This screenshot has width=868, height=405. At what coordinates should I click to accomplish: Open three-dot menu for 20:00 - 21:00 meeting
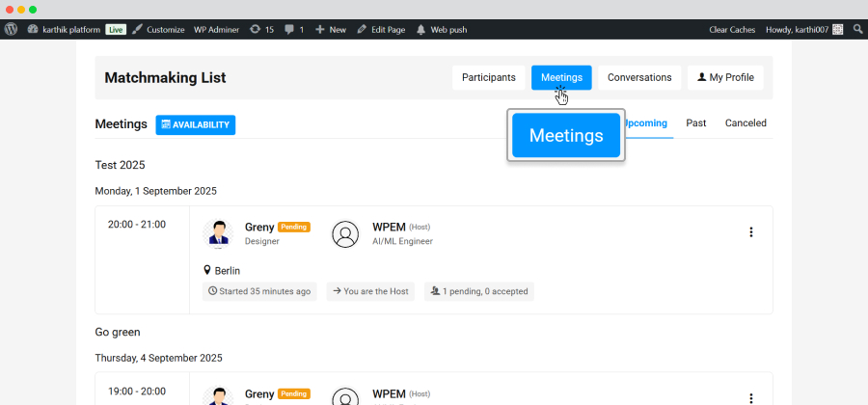pos(750,232)
